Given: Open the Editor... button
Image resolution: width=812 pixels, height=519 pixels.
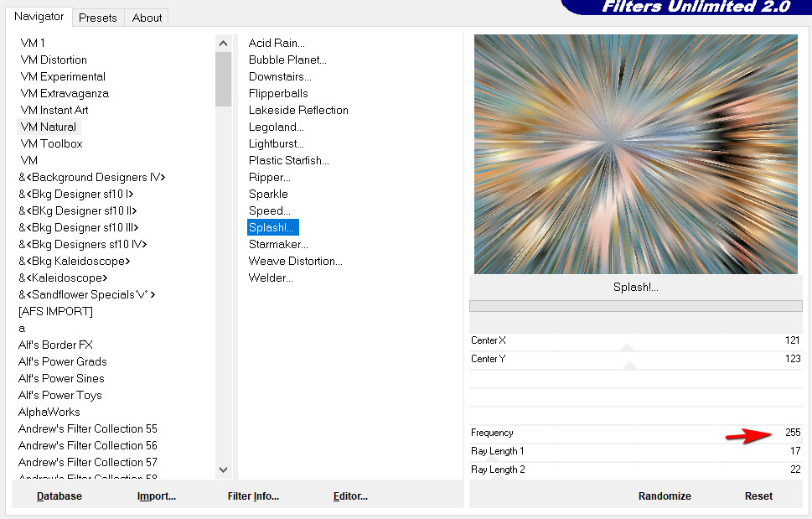Looking at the screenshot, I should tap(350, 496).
